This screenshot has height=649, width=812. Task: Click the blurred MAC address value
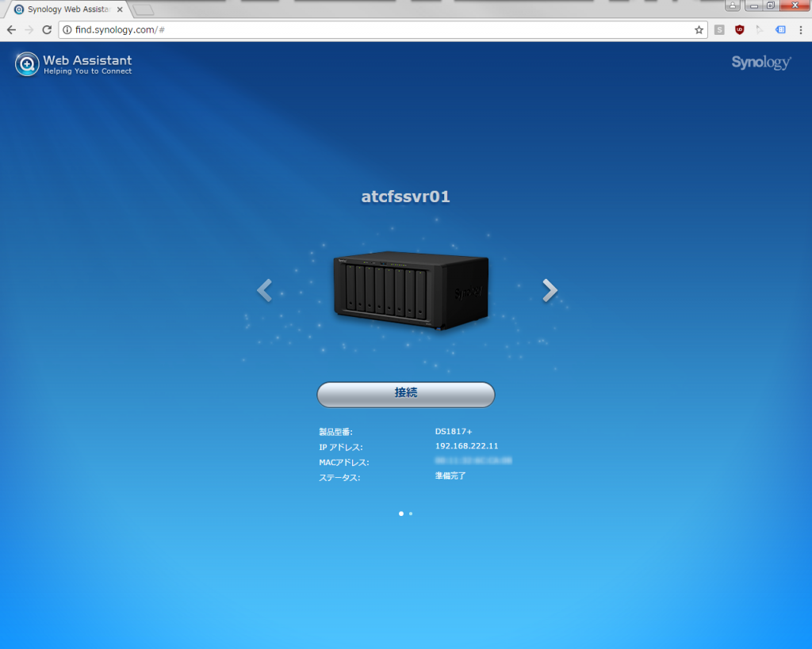(473, 460)
